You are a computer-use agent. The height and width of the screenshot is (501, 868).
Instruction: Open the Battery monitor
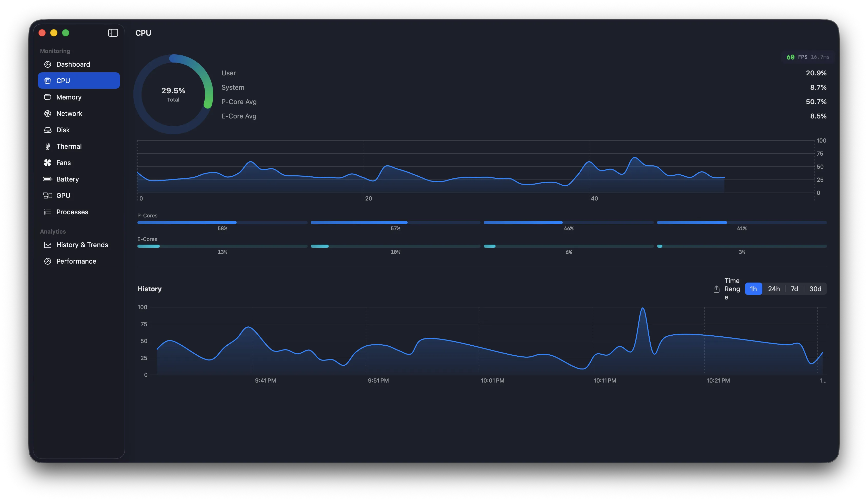[x=67, y=179]
